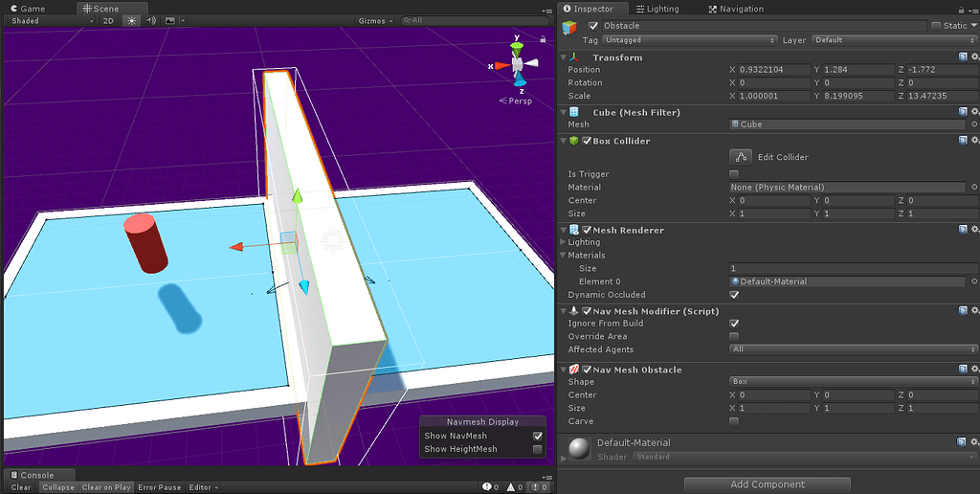Viewport: 980px width, 494px height.
Task: Toggle scene lighting sun icon
Action: pos(131,21)
